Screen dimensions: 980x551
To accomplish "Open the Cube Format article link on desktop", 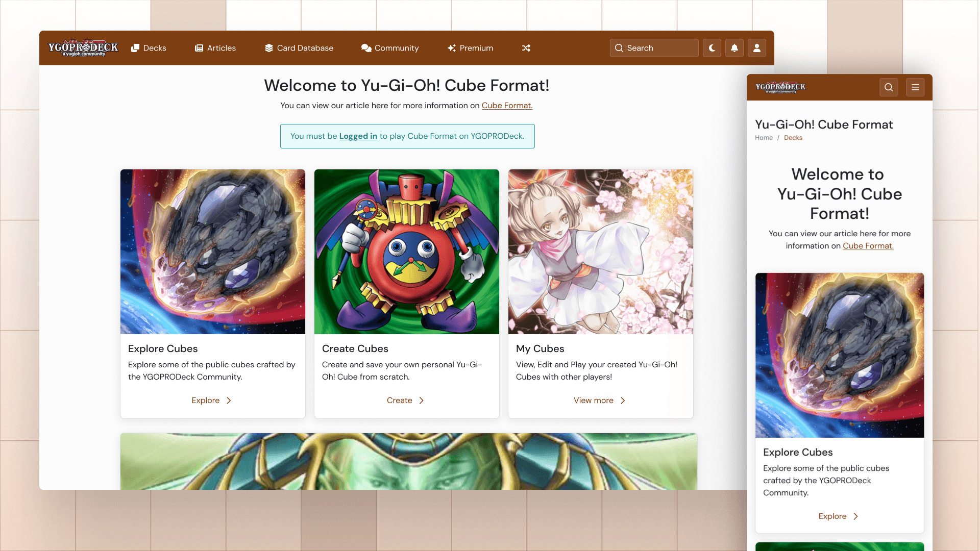I will coord(507,106).
